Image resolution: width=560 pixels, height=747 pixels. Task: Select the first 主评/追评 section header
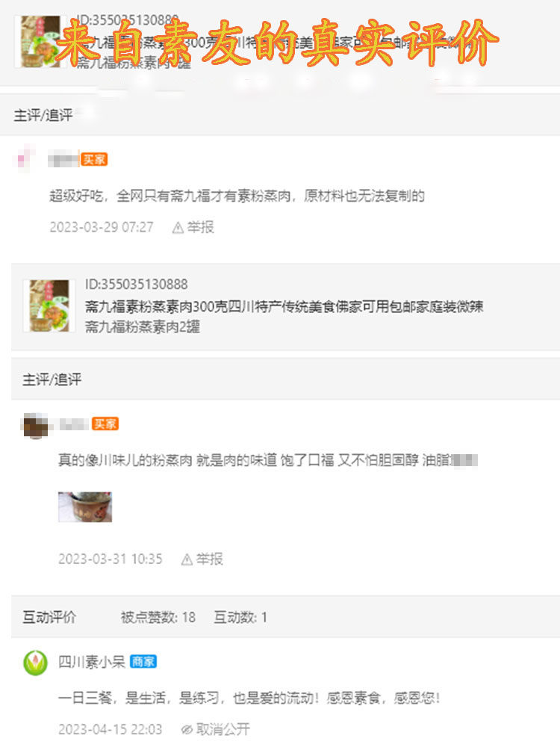(x=43, y=115)
